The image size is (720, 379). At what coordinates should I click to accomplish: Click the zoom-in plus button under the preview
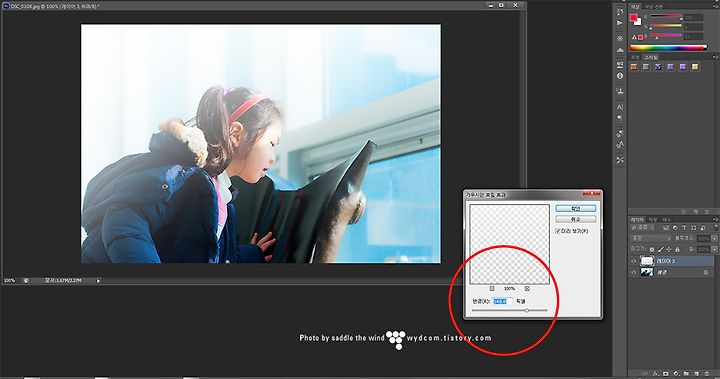(527, 288)
